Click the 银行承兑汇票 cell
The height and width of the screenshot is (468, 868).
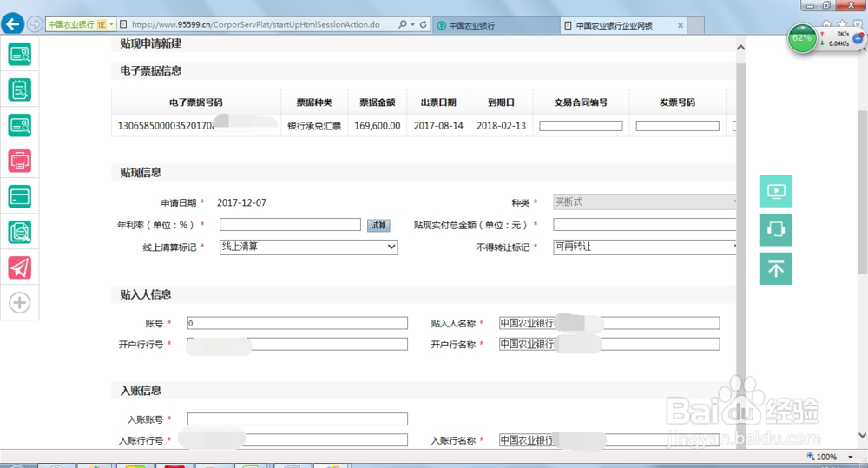point(314,126)
